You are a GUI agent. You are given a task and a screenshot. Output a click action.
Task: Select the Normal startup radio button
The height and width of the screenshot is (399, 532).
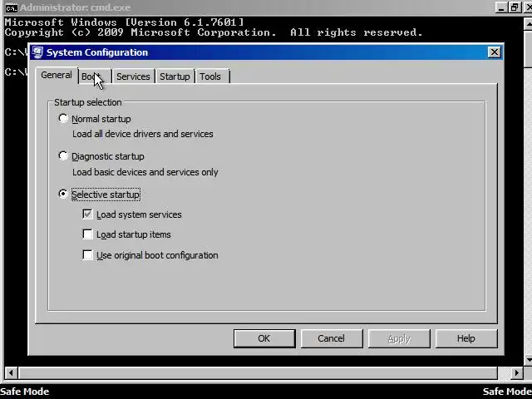click(63, 118)
